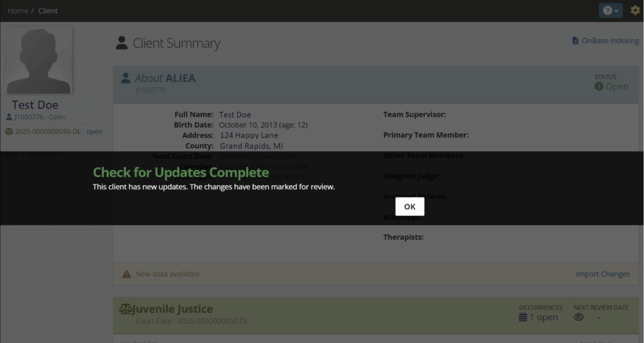Go to Home in the breadcrumb
The image size is (644, 343).
coord(18,11)
